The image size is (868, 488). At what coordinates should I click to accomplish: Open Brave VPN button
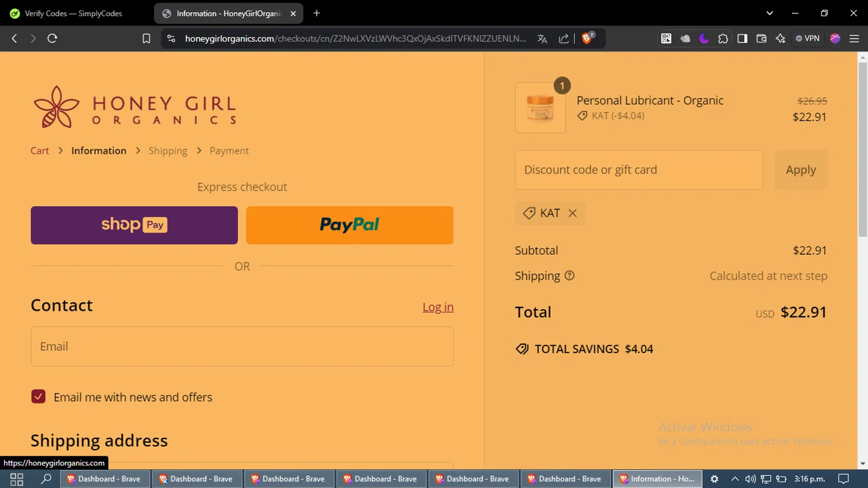click(x=808, y=38)
